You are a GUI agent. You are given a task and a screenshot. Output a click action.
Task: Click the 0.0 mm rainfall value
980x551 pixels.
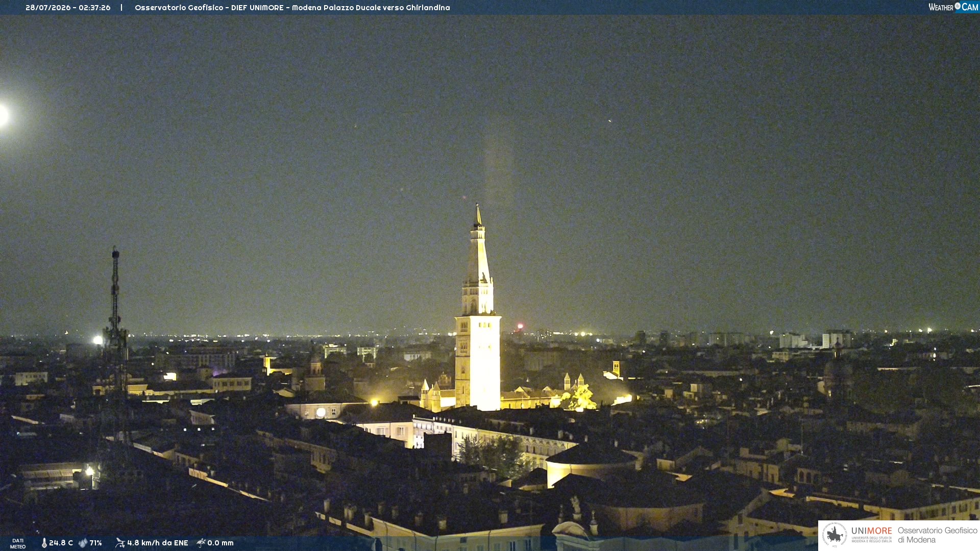point(220,543)
